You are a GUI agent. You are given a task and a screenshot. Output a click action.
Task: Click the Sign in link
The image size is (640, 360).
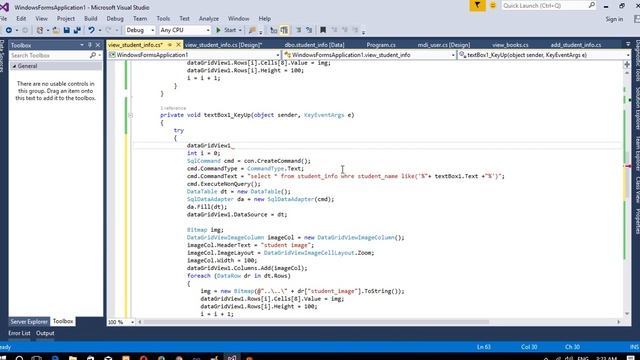pyautogui.click(x=614, y=19)
